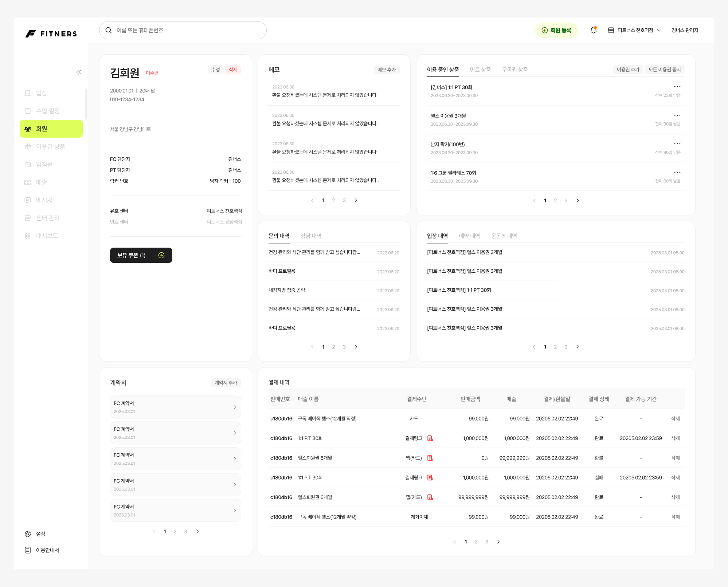728x587 pixels.
Task: Open the 센터 관리 sidebar menu
Action: click(x=51, y=218)
